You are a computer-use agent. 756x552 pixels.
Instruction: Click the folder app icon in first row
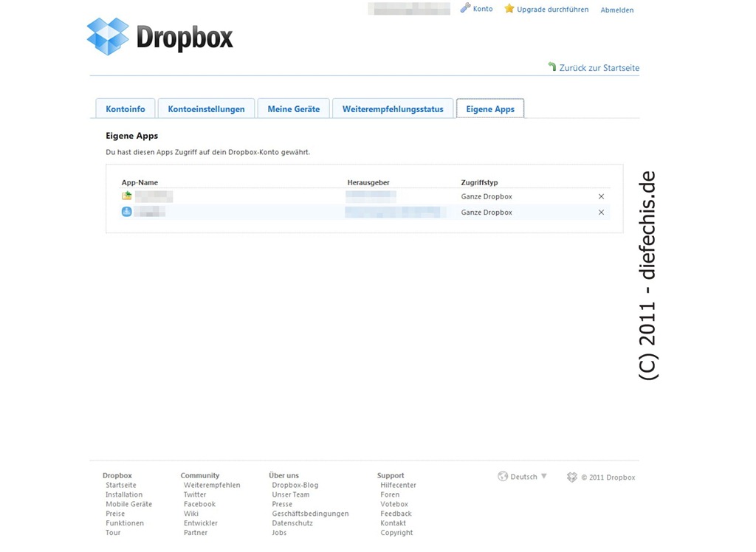(127, 196)
